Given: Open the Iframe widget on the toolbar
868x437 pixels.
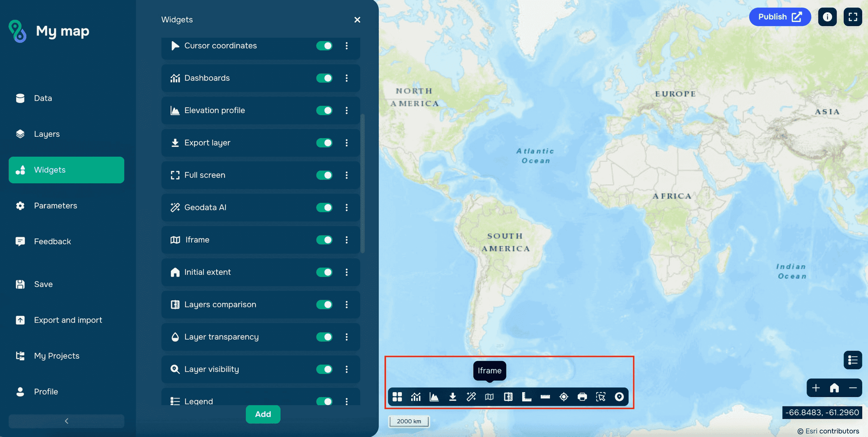Looking at the screenshot, I should (490, 397).
